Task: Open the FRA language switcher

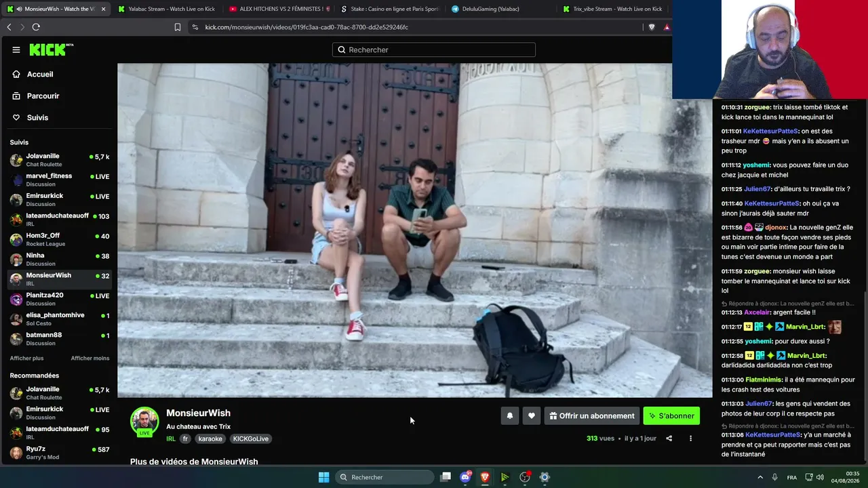Action: (x=792, y=477)
